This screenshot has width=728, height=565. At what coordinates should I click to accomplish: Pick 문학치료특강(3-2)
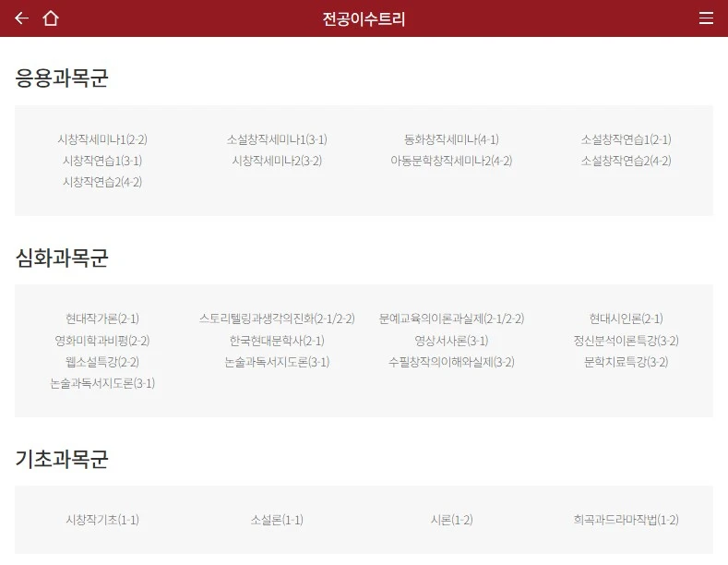(x=626, y=362)
